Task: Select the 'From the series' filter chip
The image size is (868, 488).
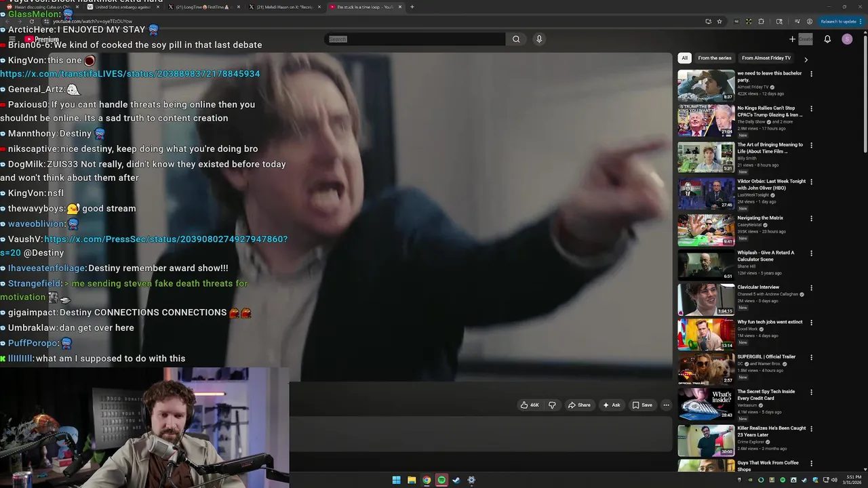Action: point(715,58)
